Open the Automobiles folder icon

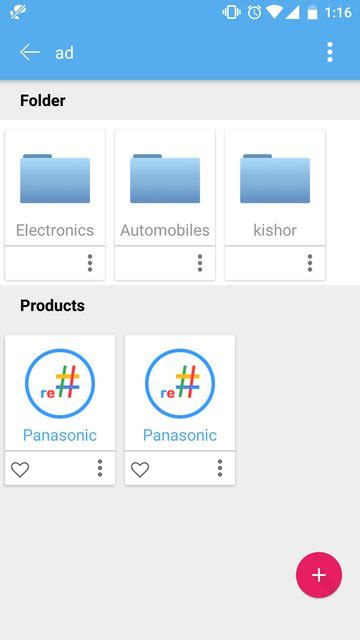(165, 178)
